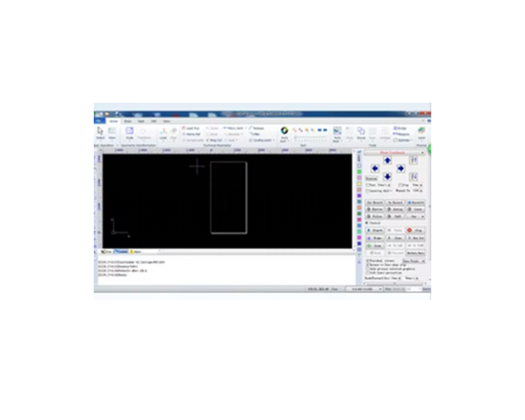Click the Auto Nest icon
Image resolution: width=525 pixels, height=420 pixels.
coord(337,132)
